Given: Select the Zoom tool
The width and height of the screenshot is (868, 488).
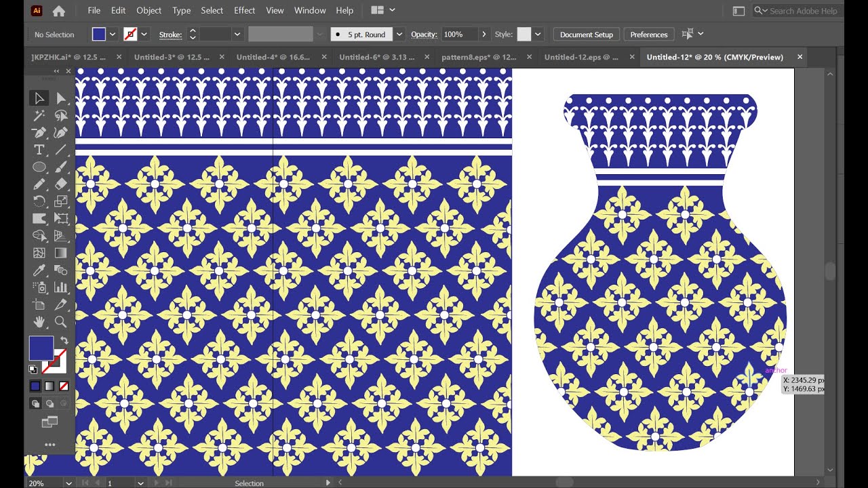Looking at the screenshot, I should pyautogui.click(x=61, y=322).
